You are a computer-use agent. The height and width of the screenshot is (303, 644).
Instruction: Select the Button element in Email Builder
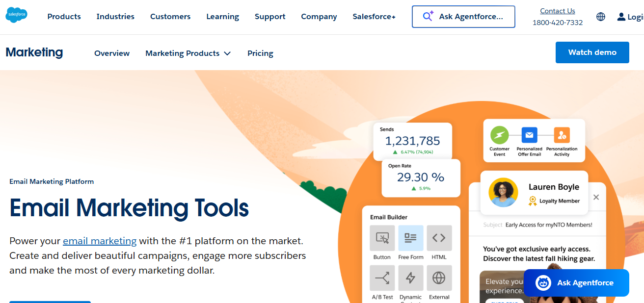pyautogui.click(x=382, y=238)
